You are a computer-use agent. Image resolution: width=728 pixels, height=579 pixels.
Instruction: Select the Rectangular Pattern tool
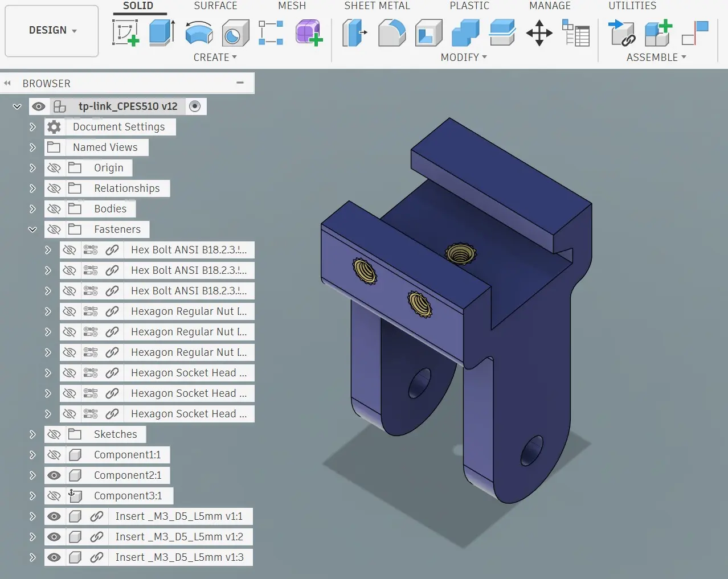pyautogui.click(x=271, y=32)
